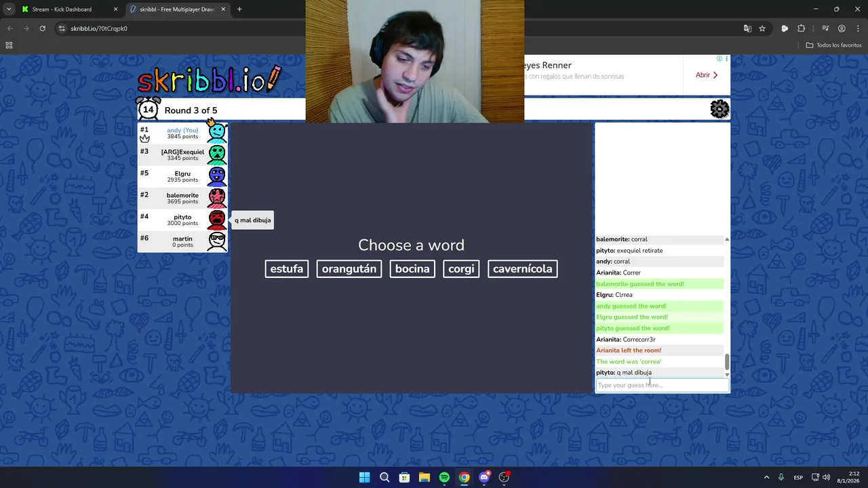Select martin's white avatar

(217, 241)
